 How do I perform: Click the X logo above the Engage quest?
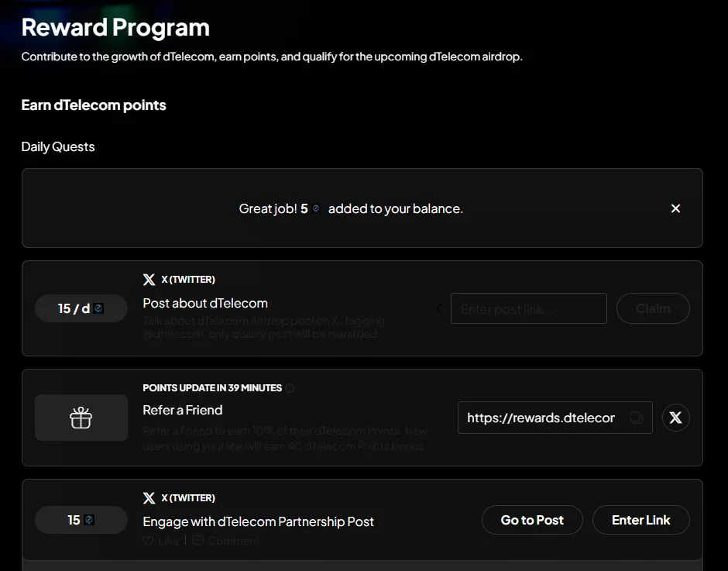pyautogui.click(x=149, y=498)
